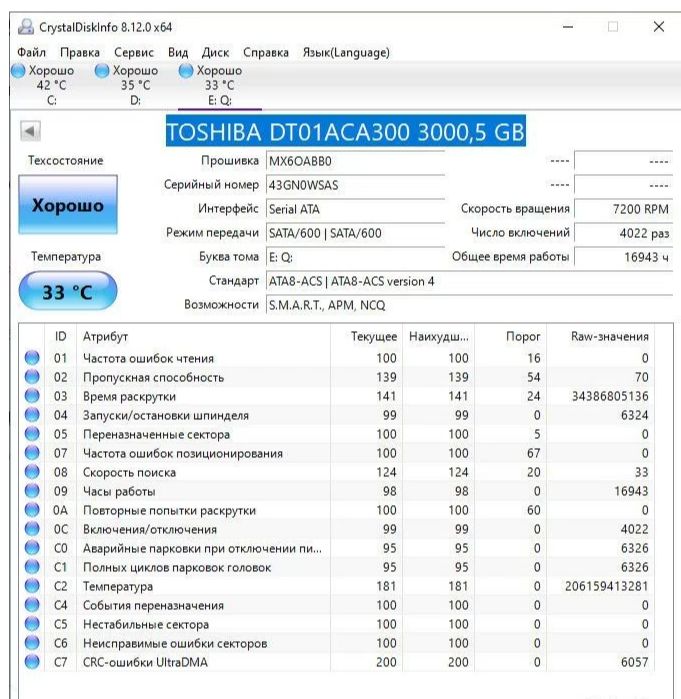
Task: Open the Файл menu
Action: pyautogui.click(x=32, y=53)
